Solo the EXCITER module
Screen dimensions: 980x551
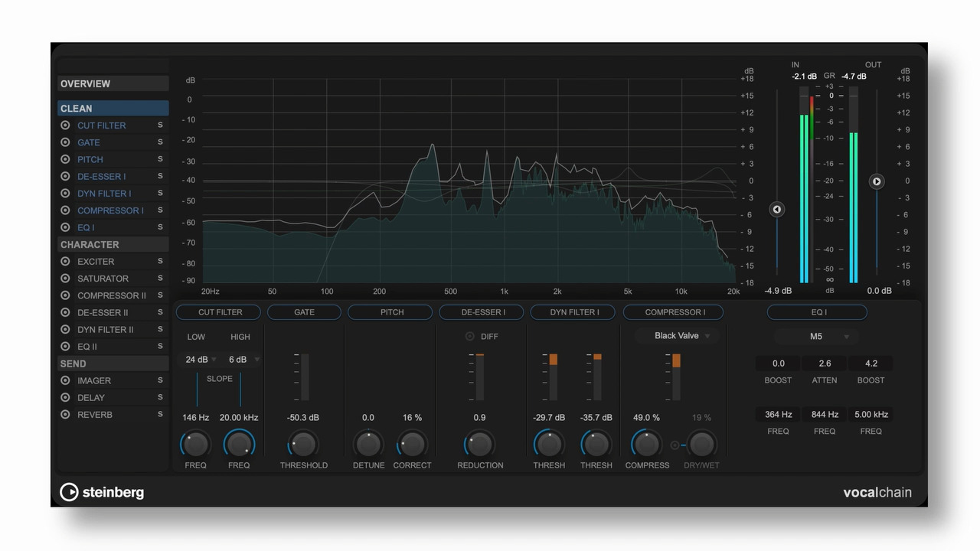click(x=160, y=261)
